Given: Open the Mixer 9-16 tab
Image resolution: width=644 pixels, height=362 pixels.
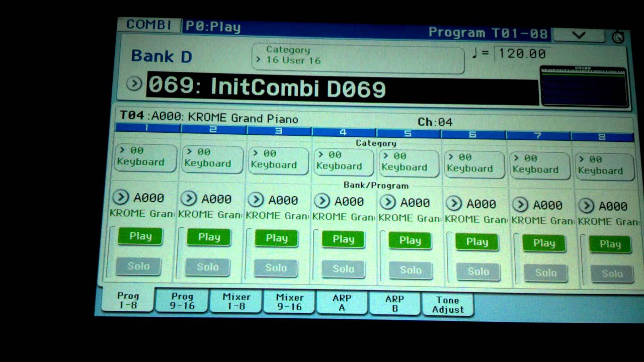Looking at the screenshot, I should 290,302.
